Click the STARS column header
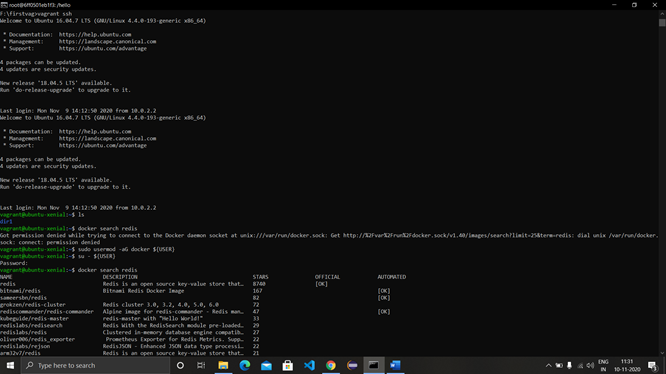Image resolution: width=666 pixels, height=374 pixels. [260, 277]
